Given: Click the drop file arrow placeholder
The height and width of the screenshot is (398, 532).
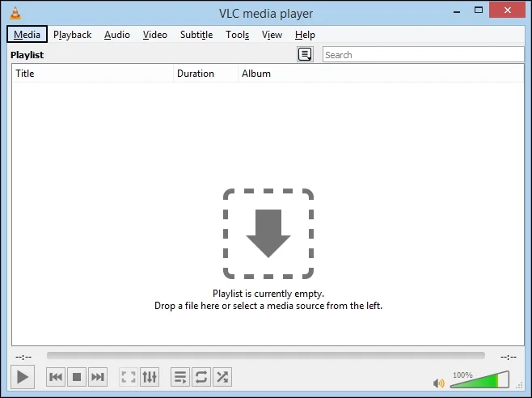Looking at the screenshot, I should pyautogui.click(x=268, y=234).
